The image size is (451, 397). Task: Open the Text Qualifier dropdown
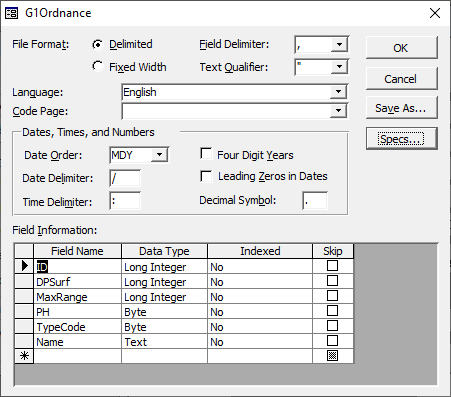[x=339, y=67]
